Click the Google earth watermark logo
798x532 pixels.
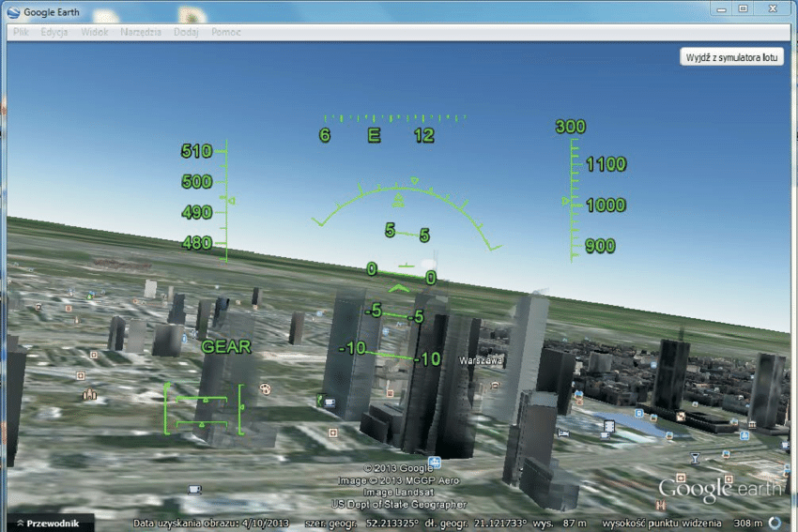[x=716, y=490]
